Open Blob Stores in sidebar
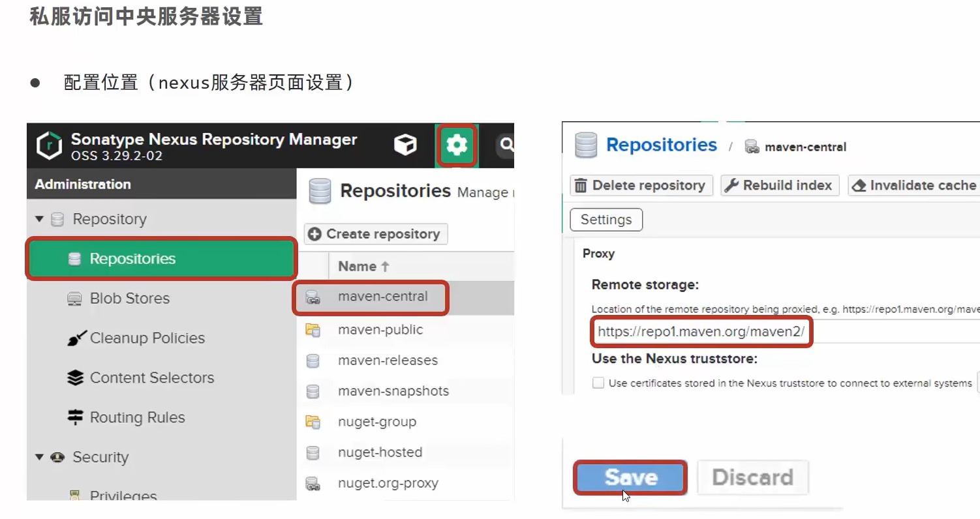The width and height of the screenshot is (980, 519). pos(129,299)
